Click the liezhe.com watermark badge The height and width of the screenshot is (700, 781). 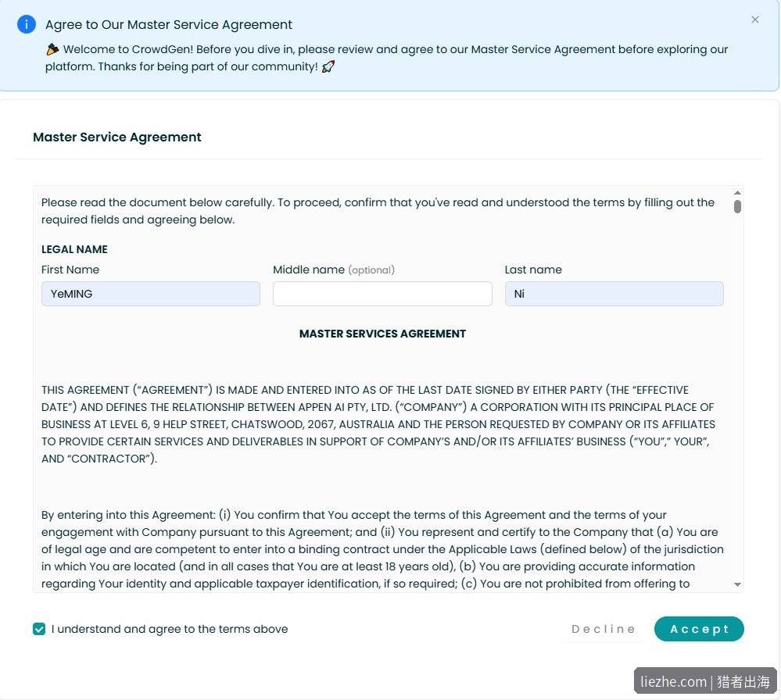(x=705, y=681)
